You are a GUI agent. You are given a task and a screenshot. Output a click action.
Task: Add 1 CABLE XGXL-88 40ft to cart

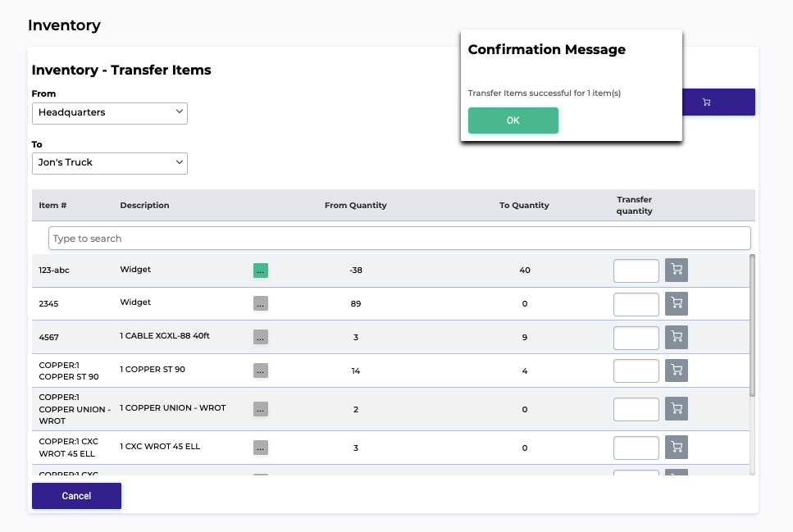(x=676, y=337)
